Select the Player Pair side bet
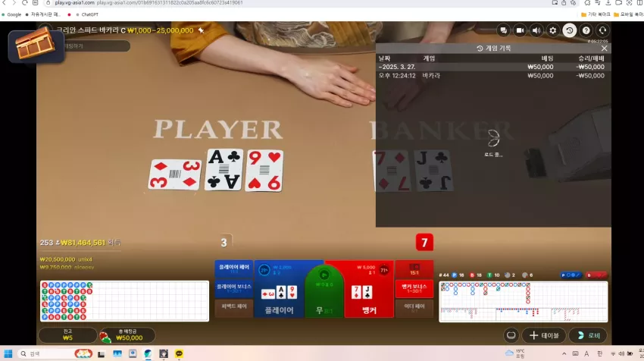This screenshot has width=644, height=361. click(233, 269)
